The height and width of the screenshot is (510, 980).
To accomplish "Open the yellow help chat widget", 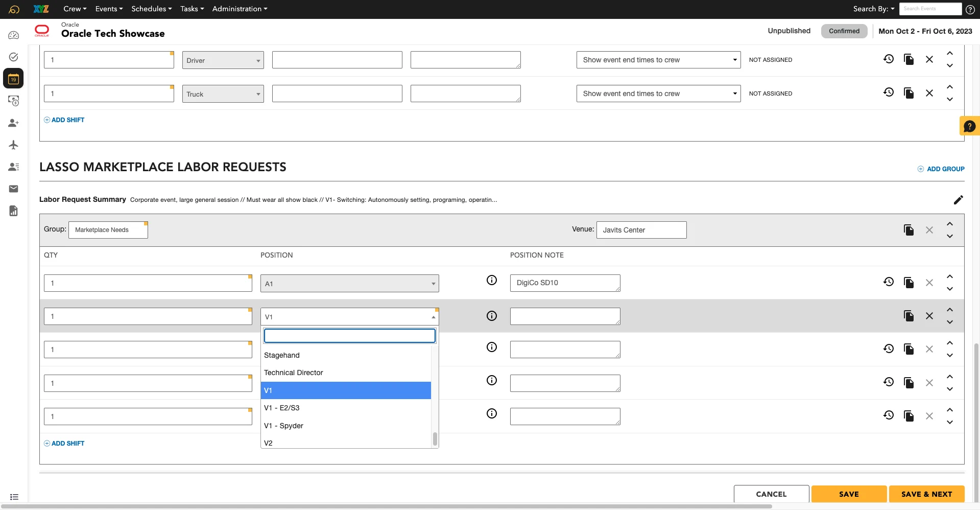I will [x=969, y=126].
